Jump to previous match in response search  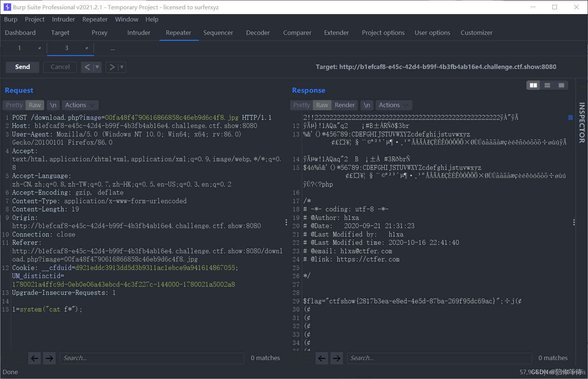pyautogui.click(x=322, y=358)
